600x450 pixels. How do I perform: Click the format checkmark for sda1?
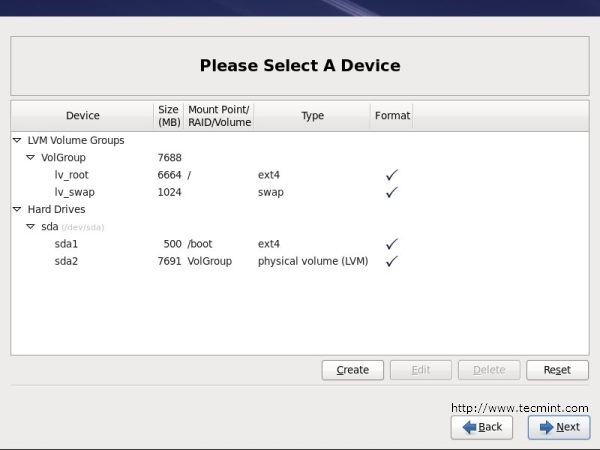[x=392, y=244]
